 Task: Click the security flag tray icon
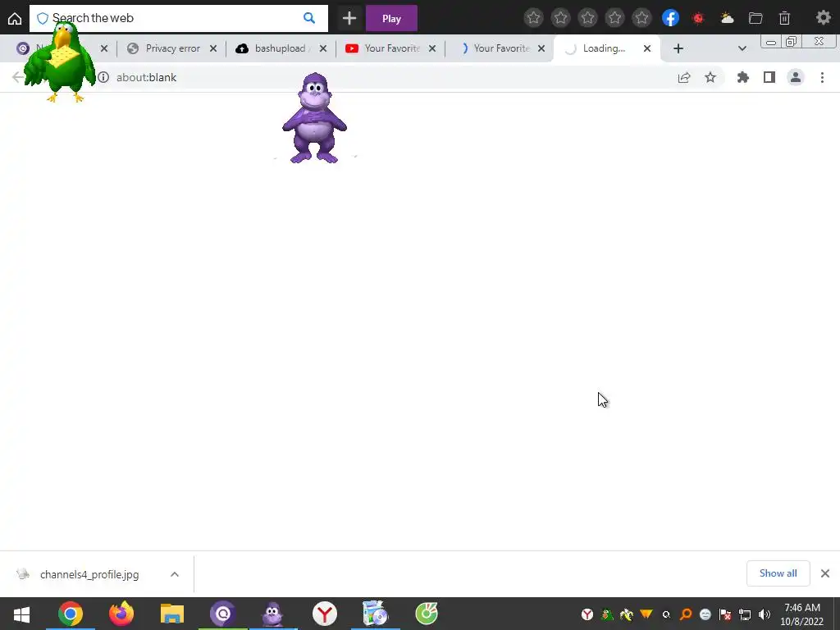(725, 614)
